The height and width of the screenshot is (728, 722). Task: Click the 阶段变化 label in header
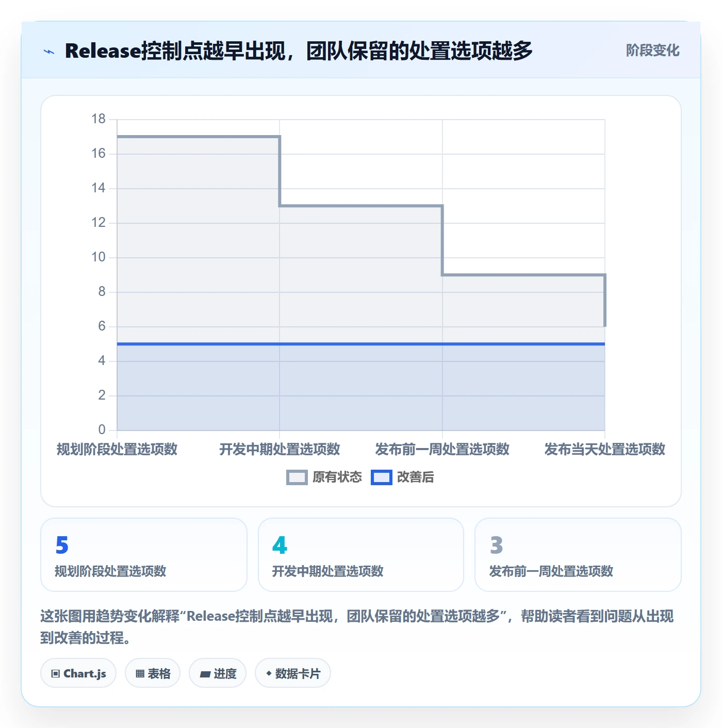point(652,51)
